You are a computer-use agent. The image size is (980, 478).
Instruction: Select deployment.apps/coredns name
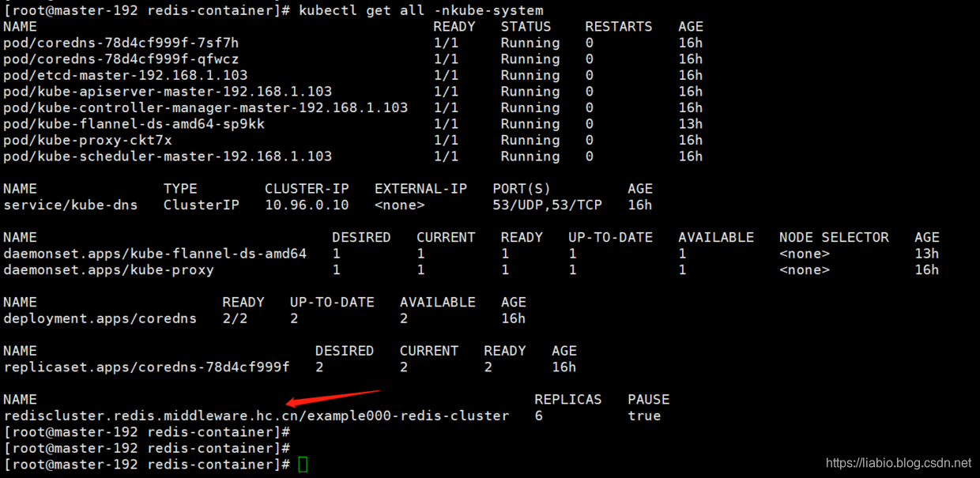pyautogui.click(x=100, y=318)
